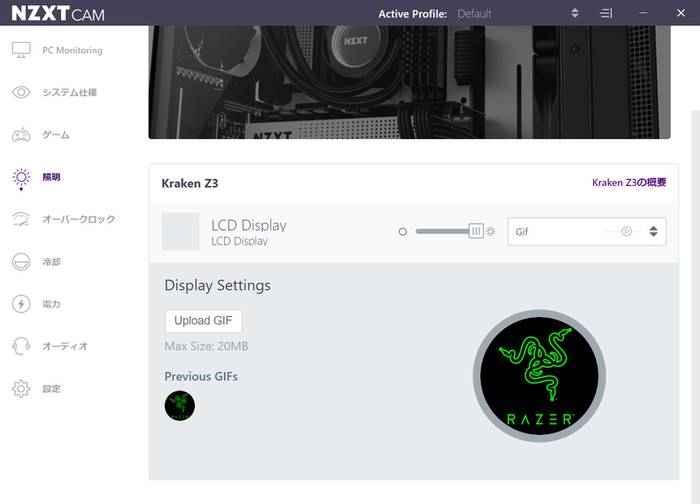Select the gamepad icon for ゲーム
The height and width of the screenshot is (504, 700).
[21, 135]
